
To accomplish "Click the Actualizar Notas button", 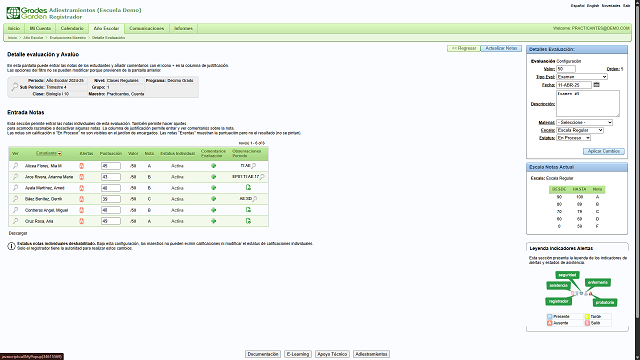I will click(x=501, y=48).
